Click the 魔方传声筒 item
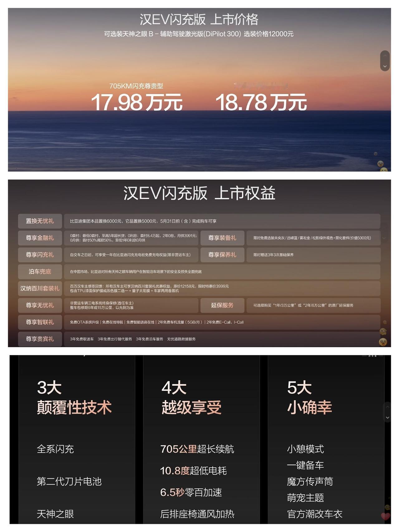The image size is (399, 532). point(310,481)
